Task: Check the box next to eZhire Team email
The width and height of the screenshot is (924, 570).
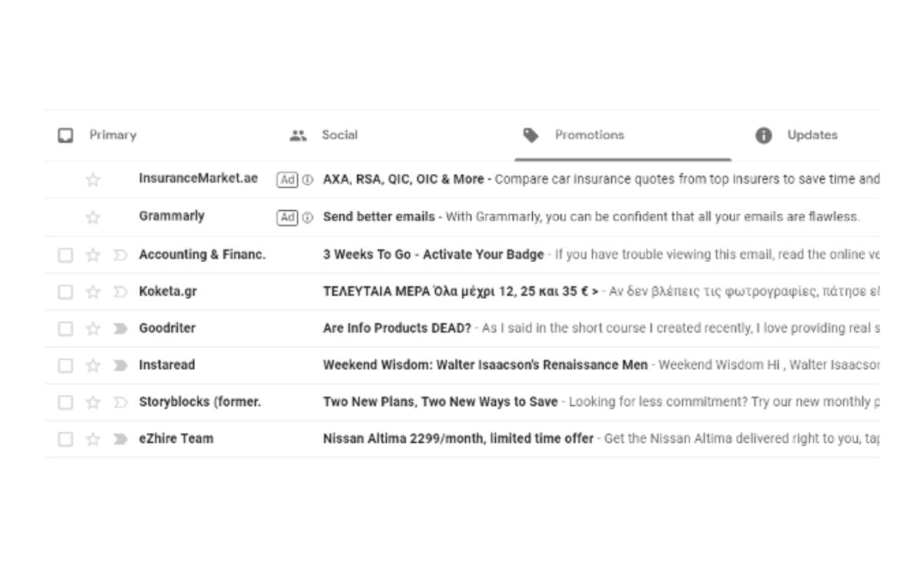Action: point(65,439)
